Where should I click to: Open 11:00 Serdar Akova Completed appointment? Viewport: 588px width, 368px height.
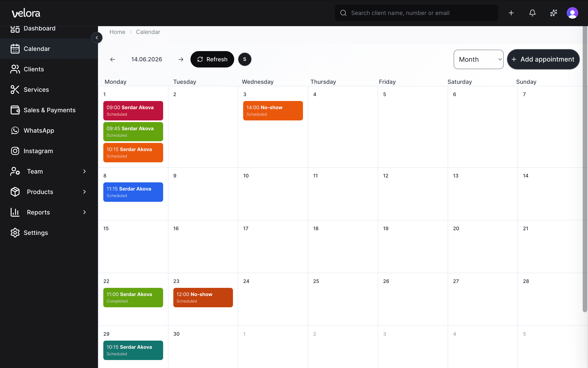133,297
